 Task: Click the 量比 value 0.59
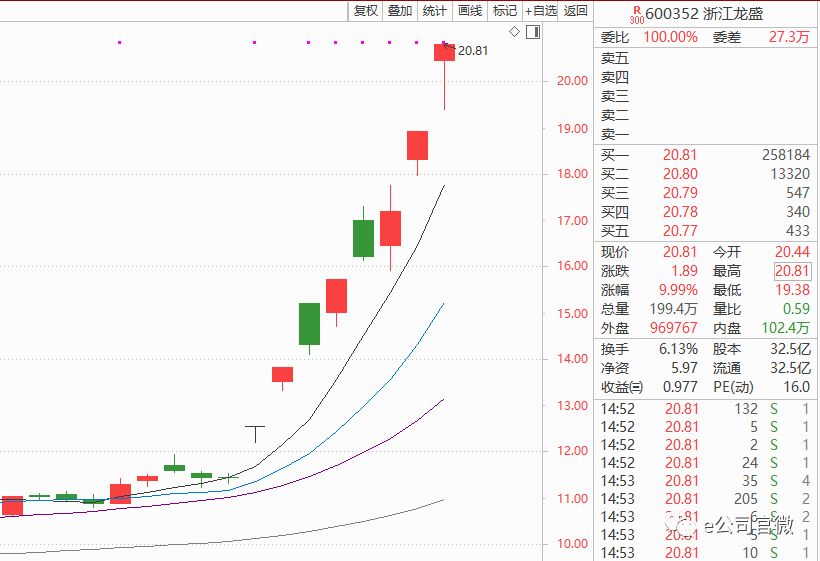point(795,309)
